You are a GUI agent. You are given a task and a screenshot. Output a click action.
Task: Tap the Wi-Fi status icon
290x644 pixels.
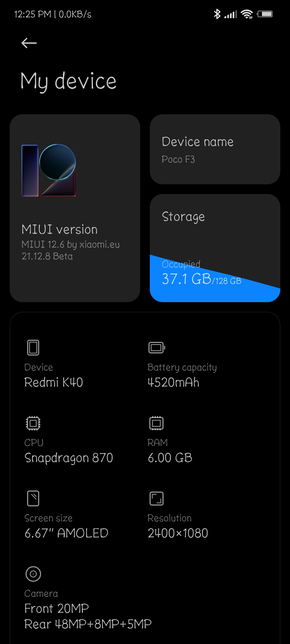(x=247, y=14)
